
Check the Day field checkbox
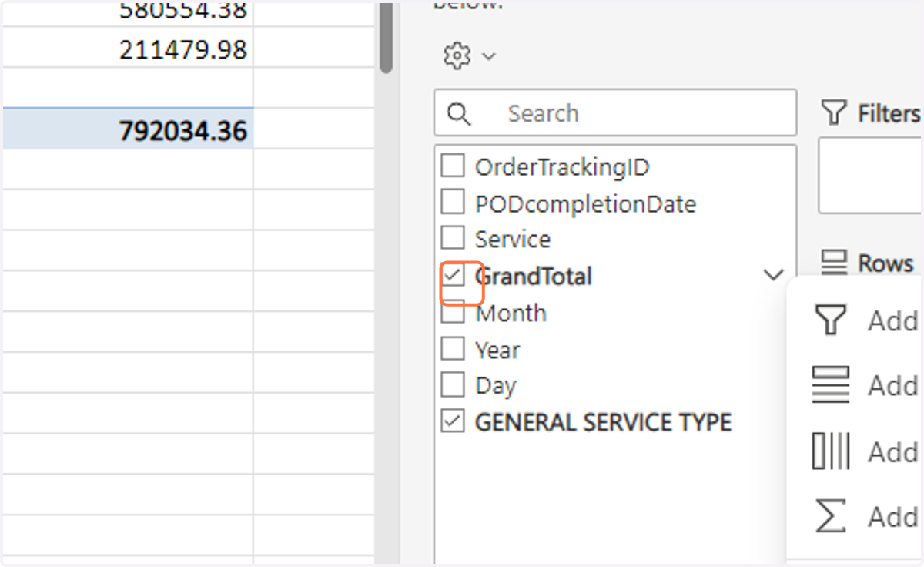click(x=453, y=384)
